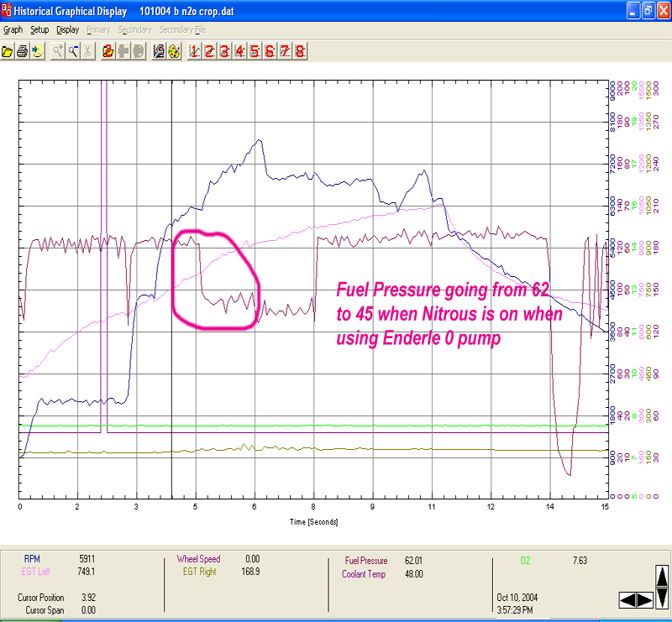The image size is (672, 622).
Task: Click the Fuel Pressure channel label
Action: 366,560
